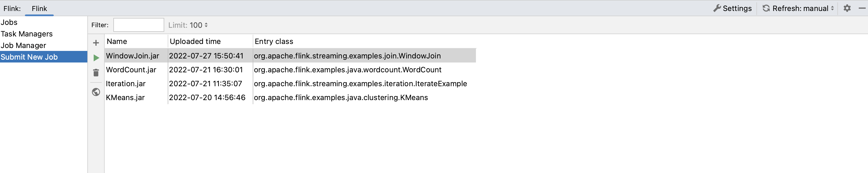Open the Refresh: manual dropdown

[x=798, y=8]
